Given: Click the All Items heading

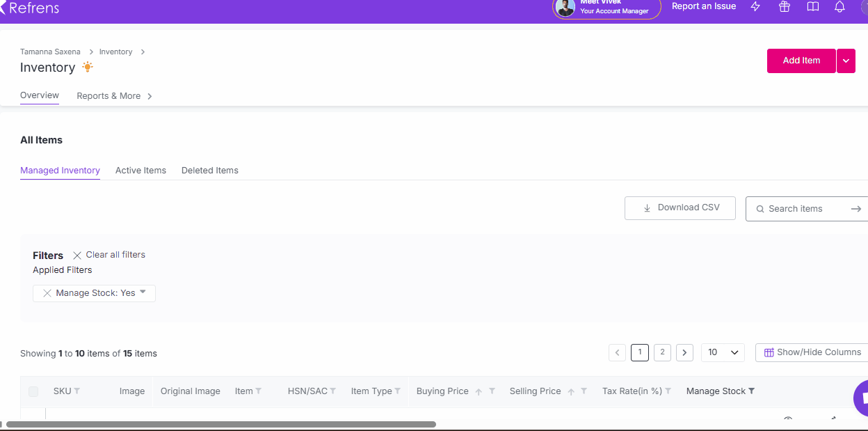Looking at the screenshot, I should [42, 140].
